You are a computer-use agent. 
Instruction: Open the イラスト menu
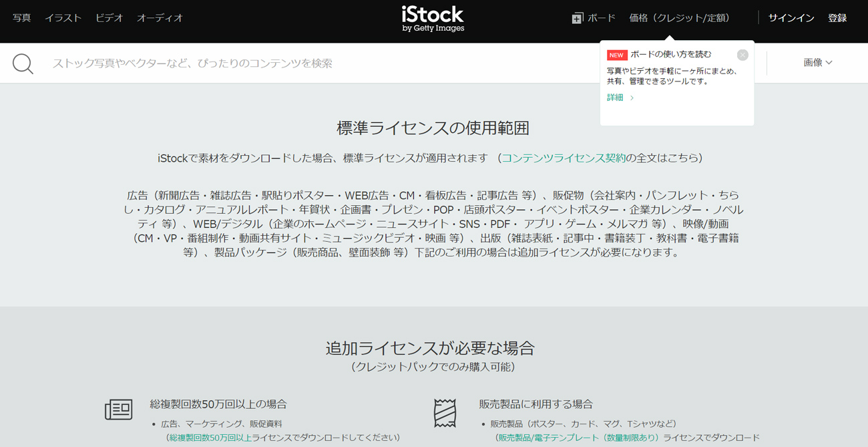pos(63,18)
